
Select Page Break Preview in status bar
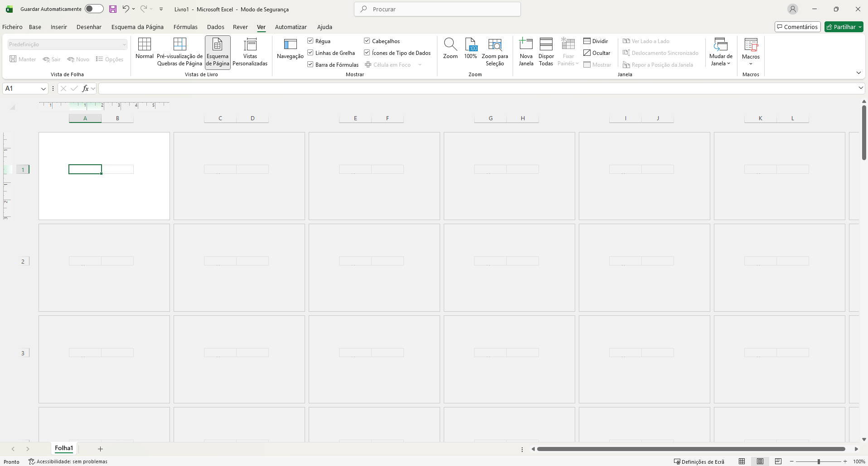tap(778, 461)
